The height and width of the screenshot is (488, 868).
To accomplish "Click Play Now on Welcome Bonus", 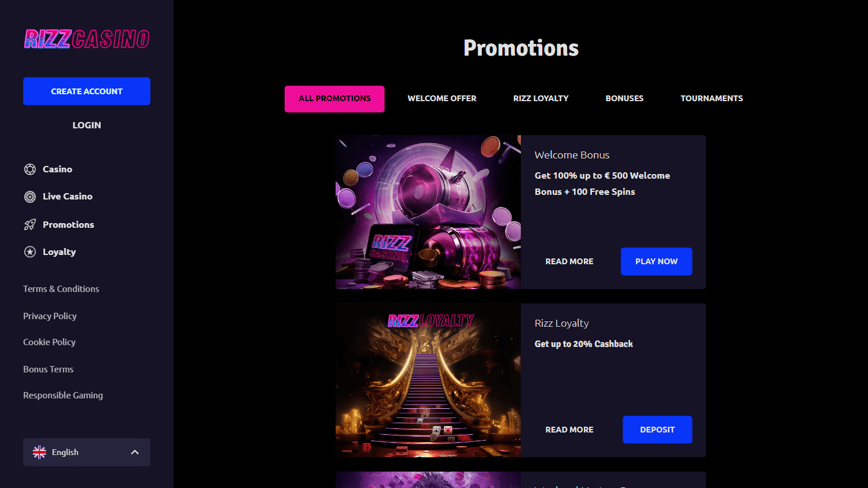I will [656, 261].
